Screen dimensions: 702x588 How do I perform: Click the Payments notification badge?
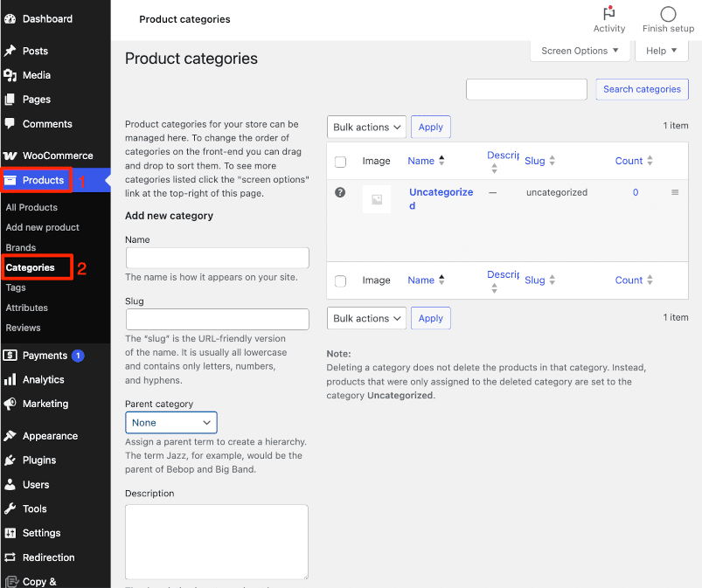coord(78,356)
